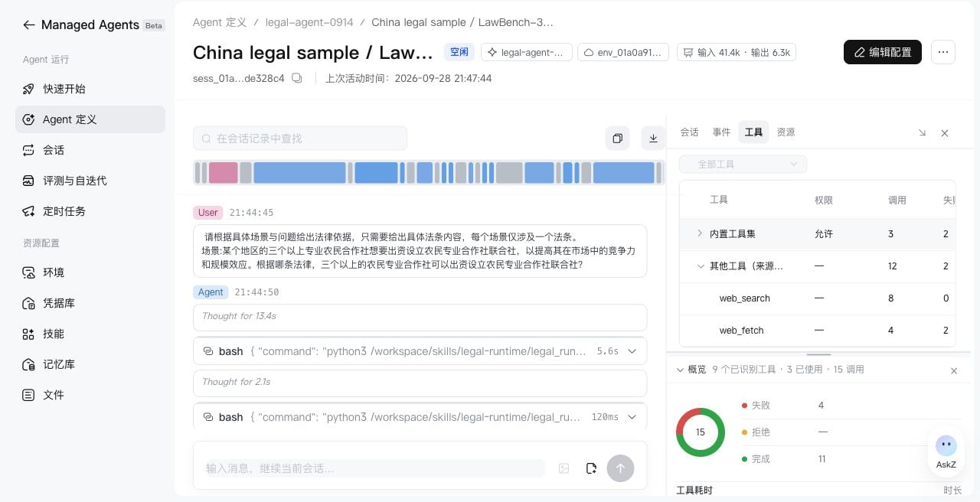
Task: Open 评测与自迭代 sidebar entry
Action: pyautogui.click(x=90, y=181)
